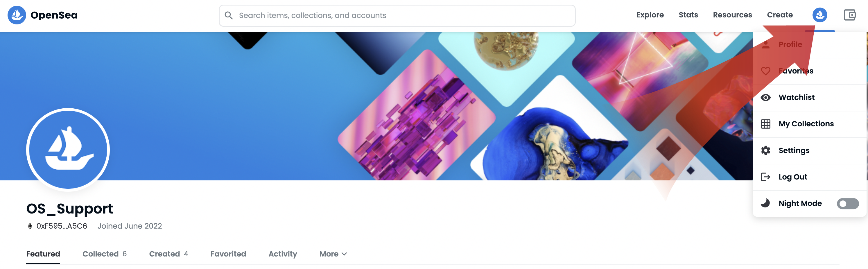The image size is (868, 269).
Task: Click the wallet address 0xF595...A5C6
Action: (x=61, y=226)
